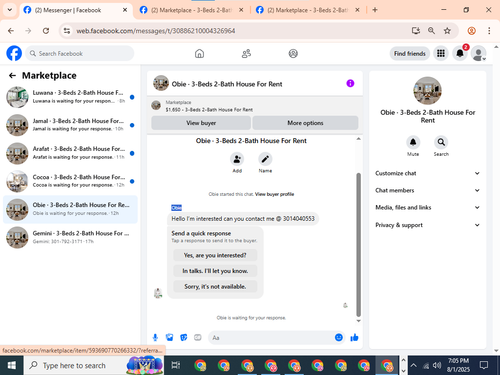Image resolution: width=500 pixels, height=375 pixels.
Task: Reload the page in Chrome
Action: (46, 31)
